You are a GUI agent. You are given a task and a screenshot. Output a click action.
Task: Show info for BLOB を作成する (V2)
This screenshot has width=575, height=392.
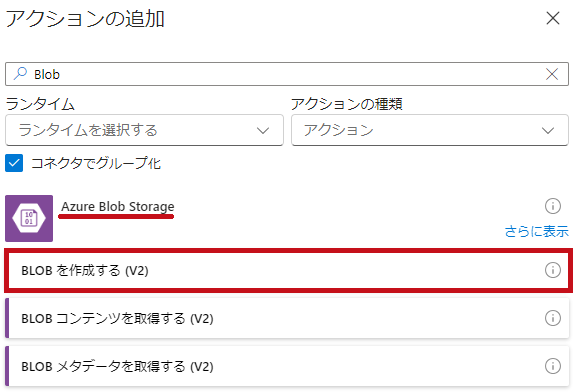(x=553, y=270)
